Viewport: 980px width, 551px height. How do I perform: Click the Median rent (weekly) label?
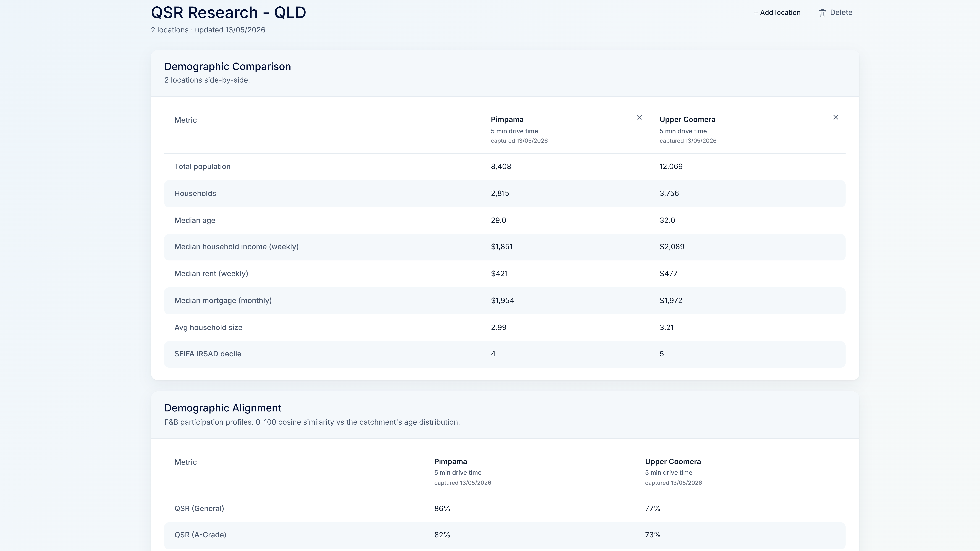pyautogui.click(x=211, y=274)
